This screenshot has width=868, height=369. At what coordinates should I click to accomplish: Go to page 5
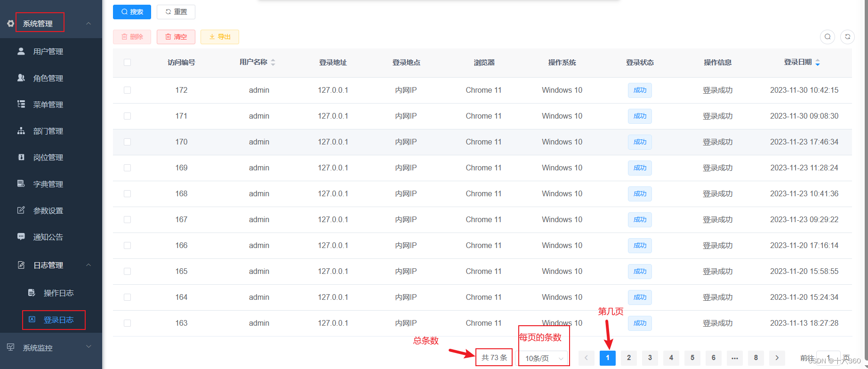click(x=692, y=358)
